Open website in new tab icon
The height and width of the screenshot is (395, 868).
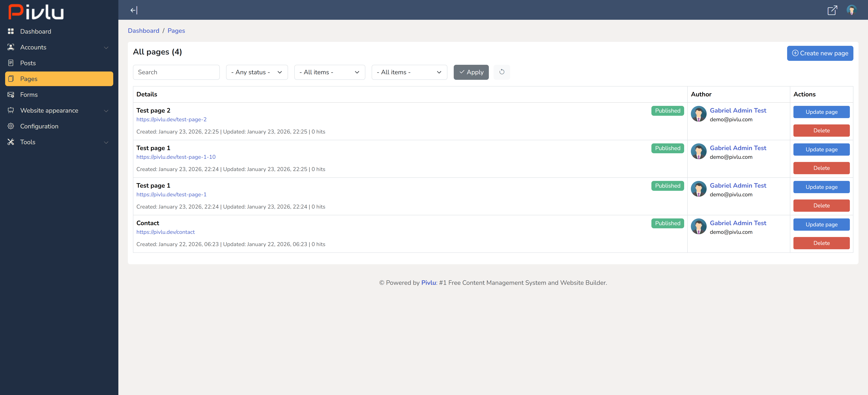(832, 10)
